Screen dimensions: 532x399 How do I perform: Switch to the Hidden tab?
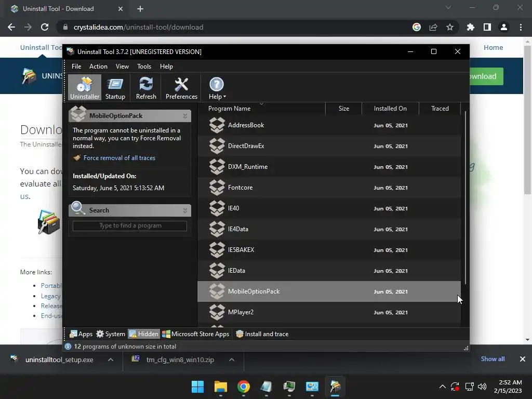coord(144,334)
